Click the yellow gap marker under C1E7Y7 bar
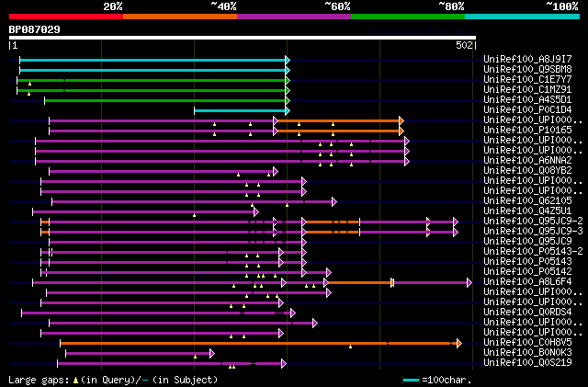The width and height of the screenshot is (588, 387). [x=30, y=84]
